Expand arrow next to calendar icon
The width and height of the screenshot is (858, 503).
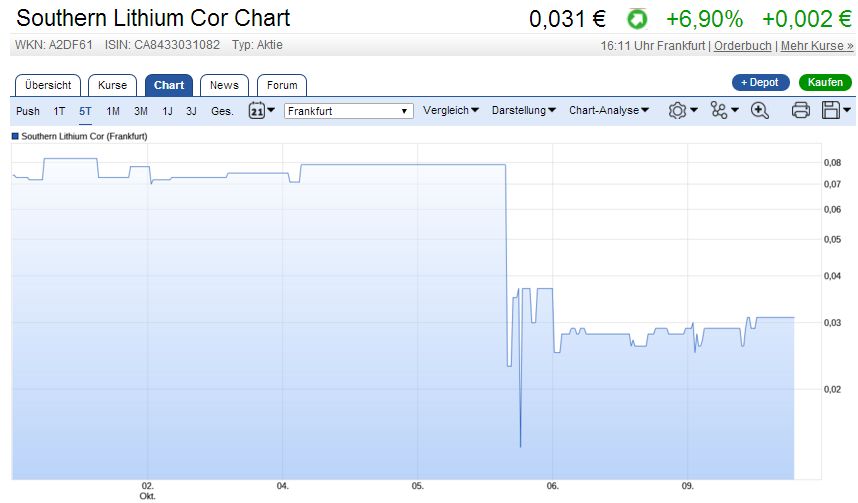(270, 110)
